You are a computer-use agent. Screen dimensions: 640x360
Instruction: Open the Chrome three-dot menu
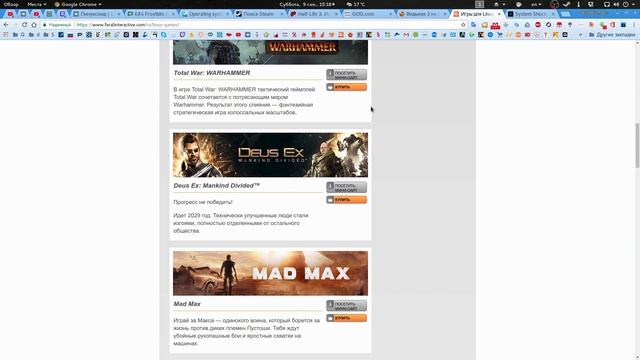coord(634,25)
